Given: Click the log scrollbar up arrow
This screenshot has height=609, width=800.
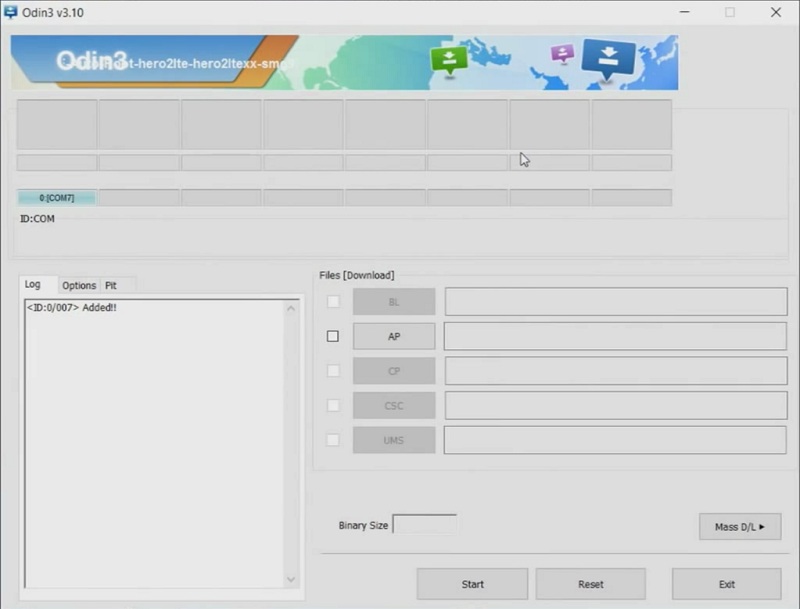Looking at the screenshot, I should pos(291,308).
